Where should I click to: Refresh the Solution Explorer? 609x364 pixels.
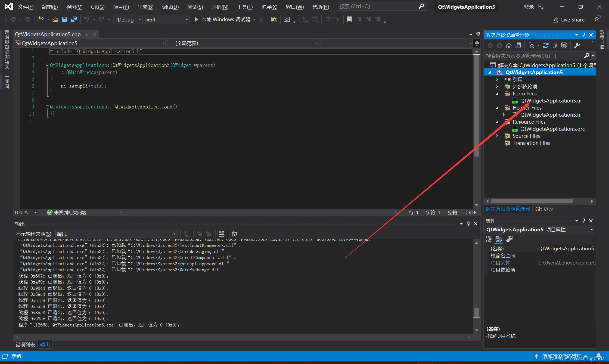(x=546, y=45)
